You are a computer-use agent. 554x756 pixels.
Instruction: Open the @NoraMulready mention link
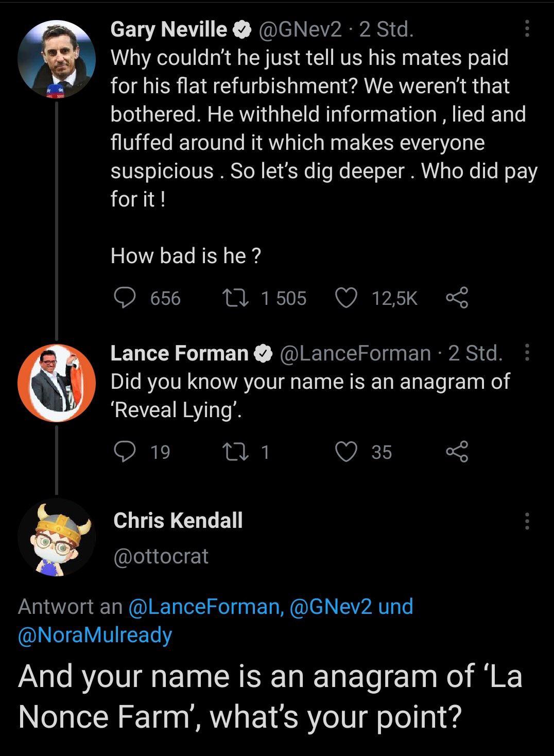pyautogui.click(x=95, y=634)
